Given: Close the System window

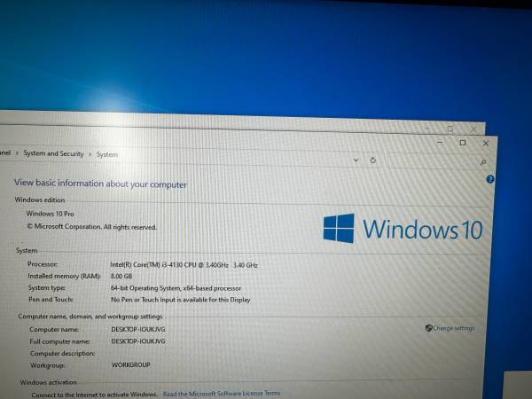Looking at the screenshot, I should coord(485,143).
